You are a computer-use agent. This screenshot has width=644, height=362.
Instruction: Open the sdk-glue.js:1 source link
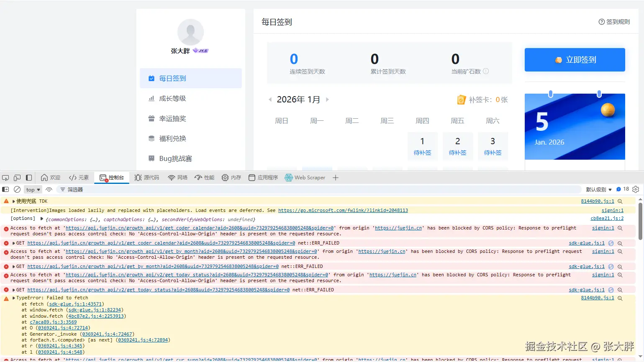tap(587, 243)
